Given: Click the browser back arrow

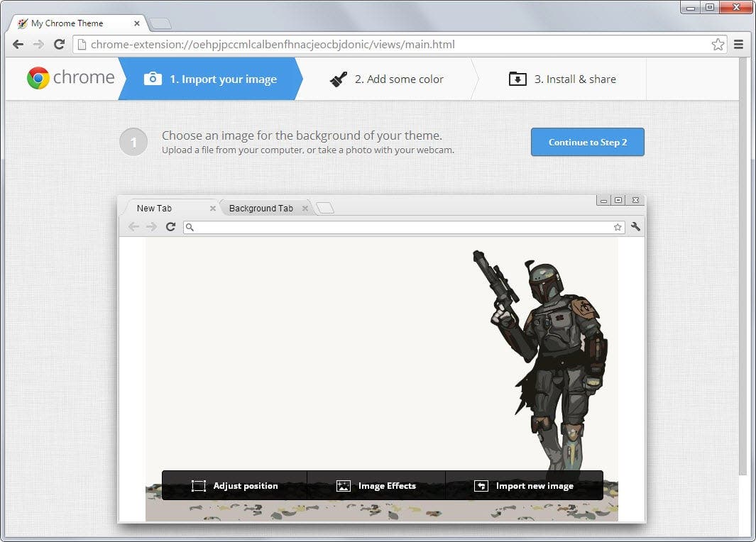Looking at the screenshot, I should coord(18,44).
